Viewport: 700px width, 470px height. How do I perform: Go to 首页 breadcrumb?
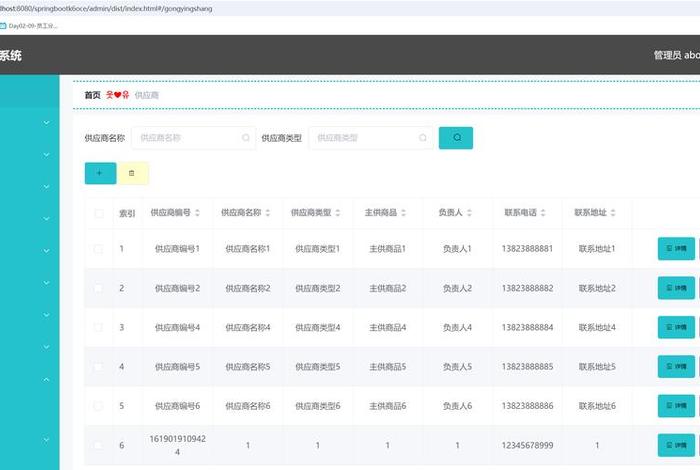[92, 95]
